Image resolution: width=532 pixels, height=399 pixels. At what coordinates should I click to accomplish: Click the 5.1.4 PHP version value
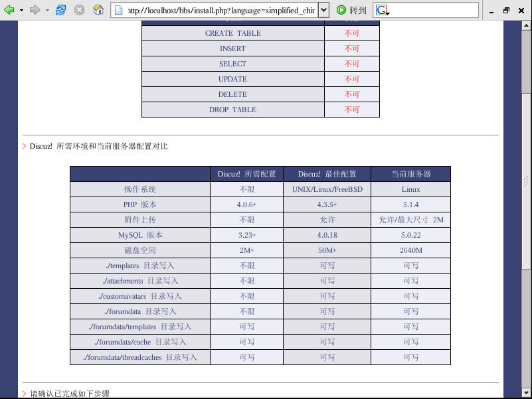tap(411, 204)
